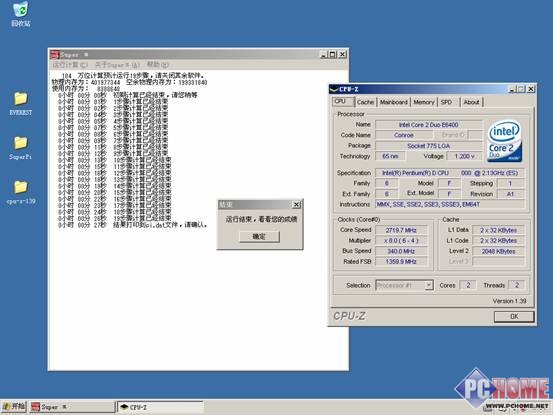The height and width of the screenshot is (415, 553).
Task: Click the Technology value 65 nm
Action: [390, 156]
